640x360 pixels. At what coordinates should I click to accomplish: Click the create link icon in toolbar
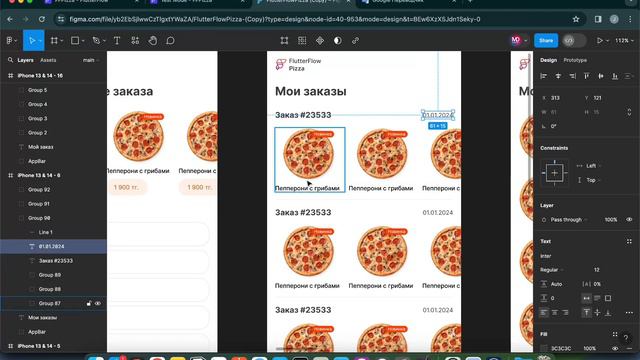[x=356, y=40]
